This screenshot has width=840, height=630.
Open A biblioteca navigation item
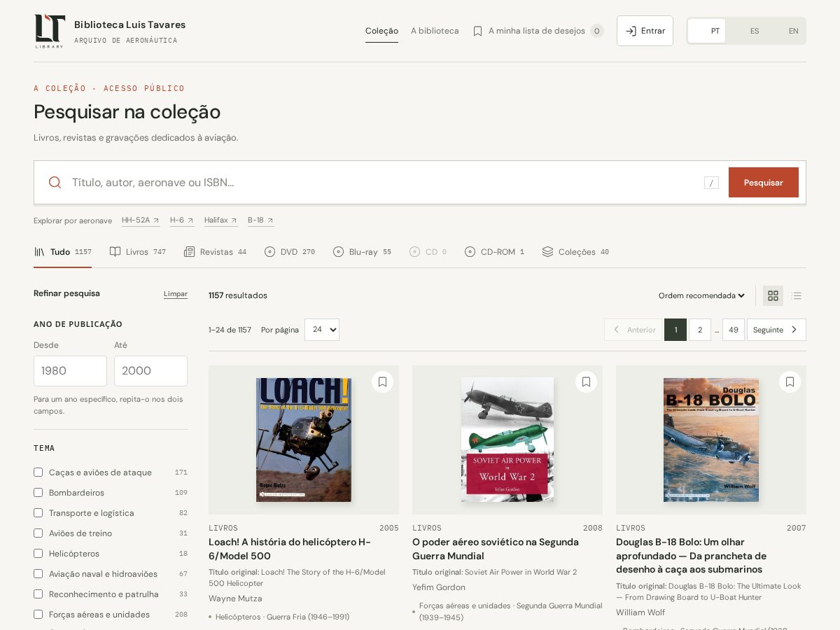click(x=435, y=31)
